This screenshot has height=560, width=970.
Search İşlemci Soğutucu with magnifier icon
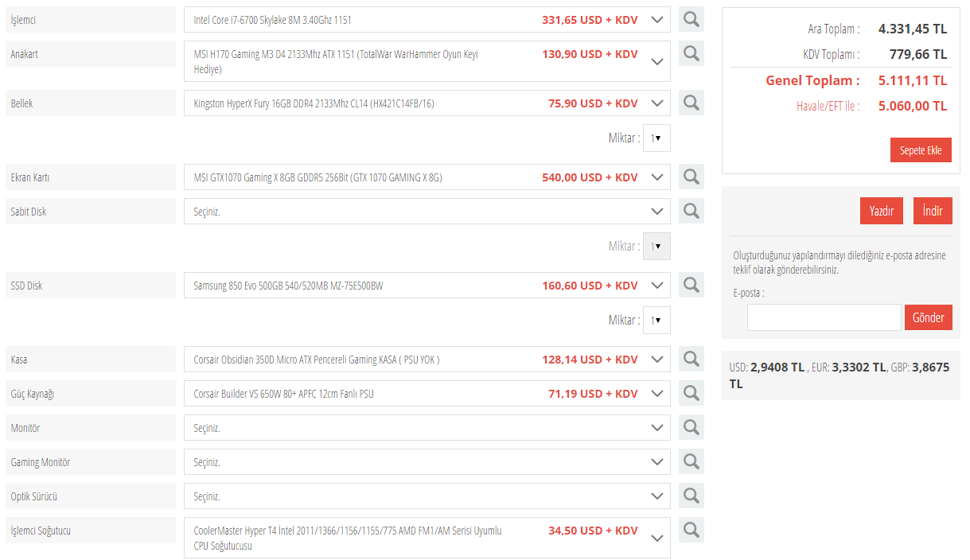point(691,530)
